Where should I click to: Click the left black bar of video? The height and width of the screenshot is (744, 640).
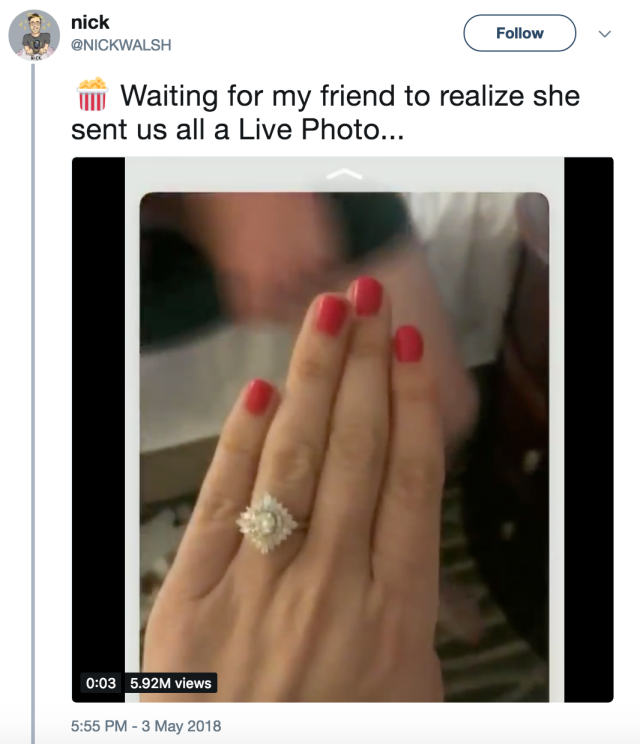pyautogui.click(x=98, y=413)
